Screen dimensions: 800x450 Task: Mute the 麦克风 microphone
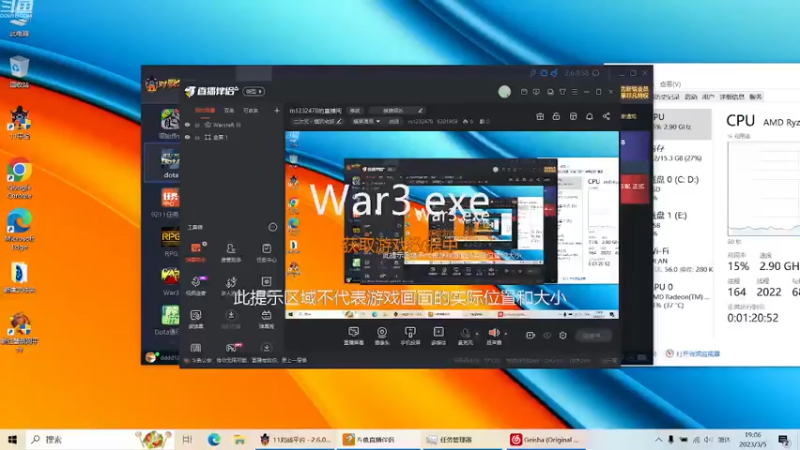pos(465,336)
